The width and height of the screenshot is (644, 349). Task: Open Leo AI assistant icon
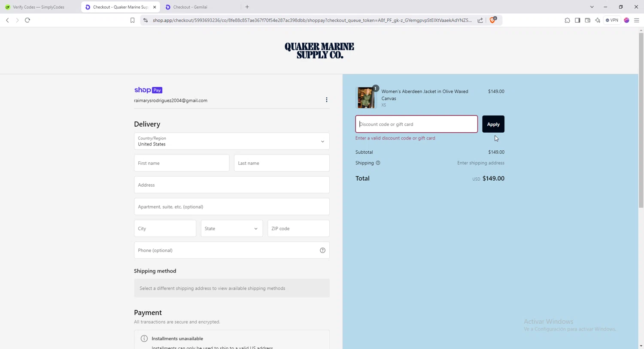(x=598, y=20)
